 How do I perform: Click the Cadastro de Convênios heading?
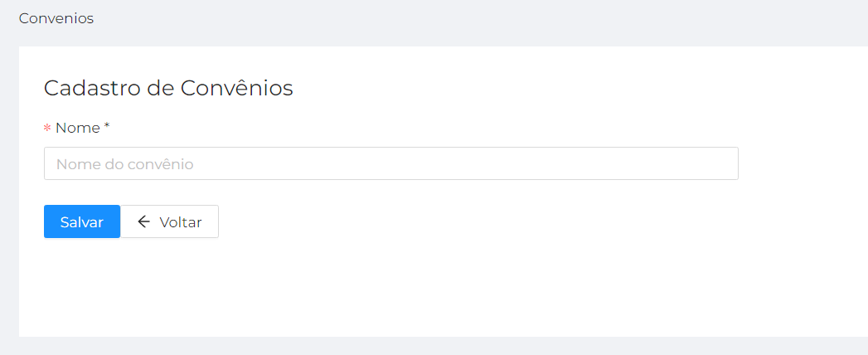coord(168,88)
